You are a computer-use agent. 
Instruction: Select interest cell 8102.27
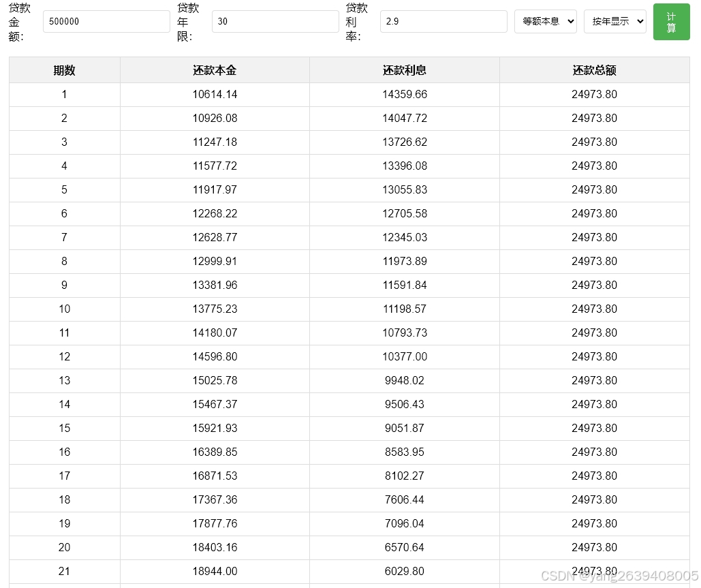click(x=405, y=476)
